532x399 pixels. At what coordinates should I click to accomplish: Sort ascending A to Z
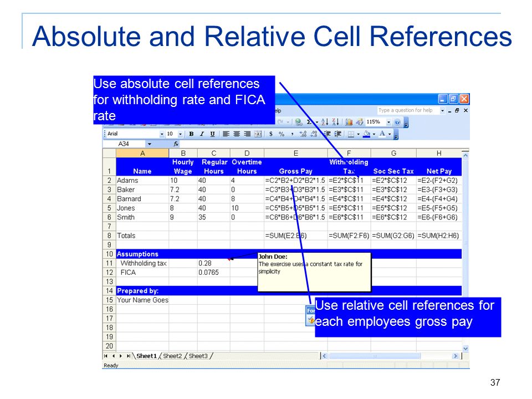(325, 122)
